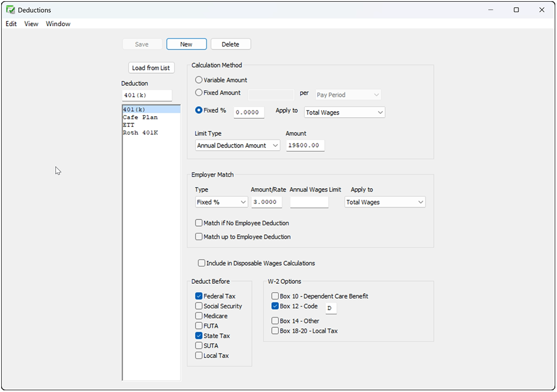The height and width of the screenshot is (392, 557).
Task: Click the New button
Action: 186,44
